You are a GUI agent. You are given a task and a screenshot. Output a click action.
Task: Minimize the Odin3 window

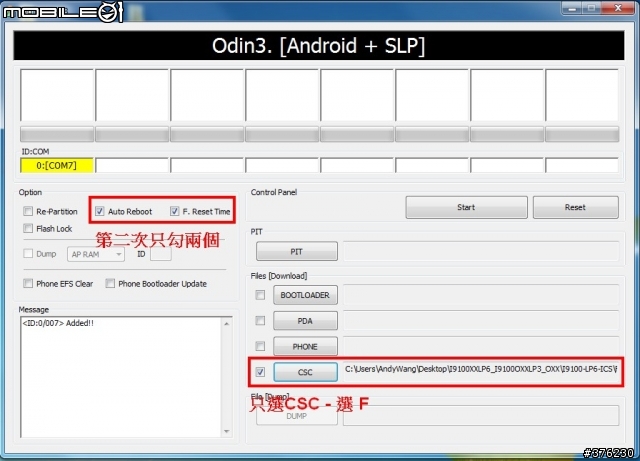click(572, 8)
